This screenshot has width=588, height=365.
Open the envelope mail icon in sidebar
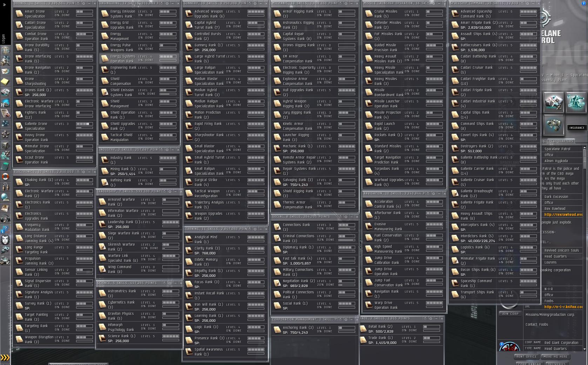coord(5,71)
